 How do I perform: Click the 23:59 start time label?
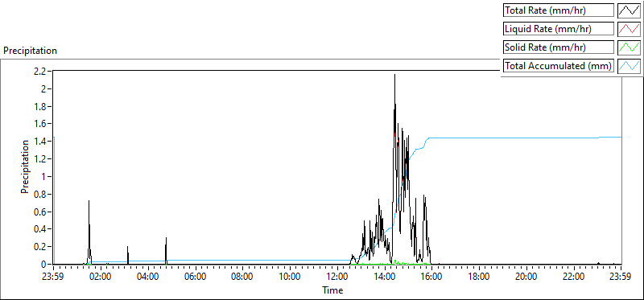53,276
